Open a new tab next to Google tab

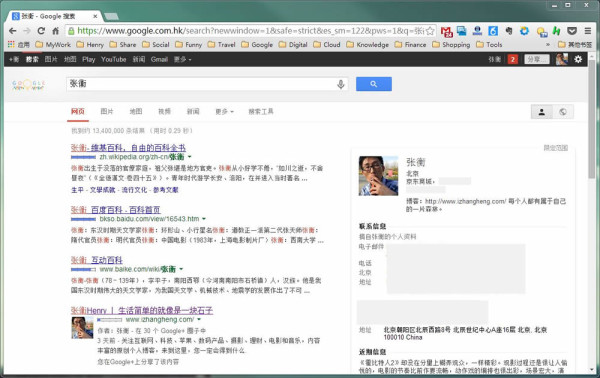coord(111,16)
